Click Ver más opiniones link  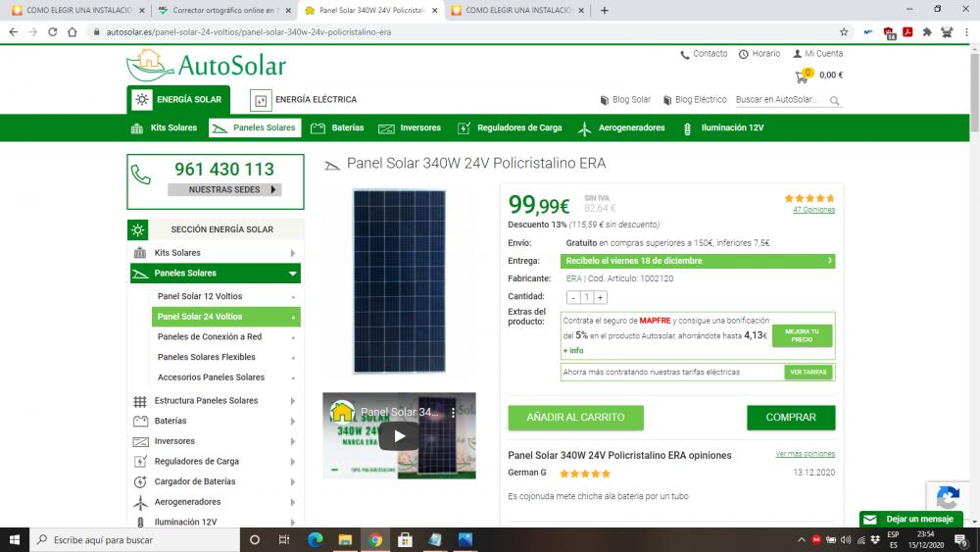tap(805, 454)
